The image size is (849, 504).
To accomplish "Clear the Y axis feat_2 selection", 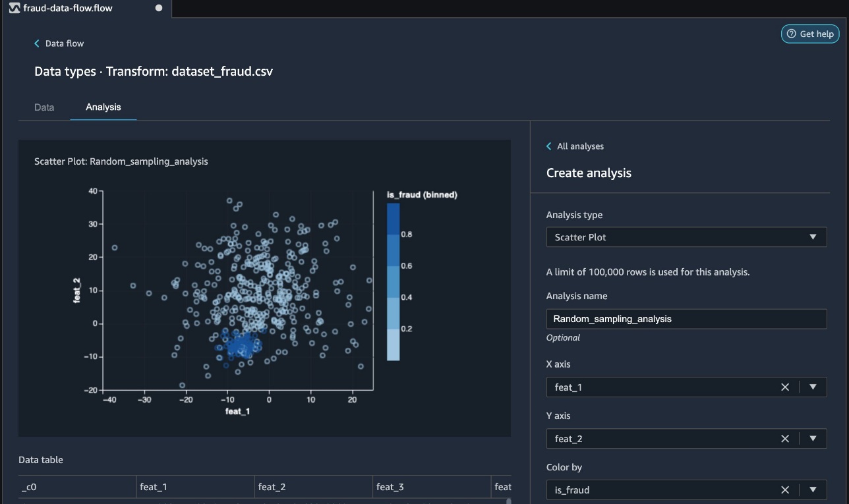I will [x=784, y=439].
